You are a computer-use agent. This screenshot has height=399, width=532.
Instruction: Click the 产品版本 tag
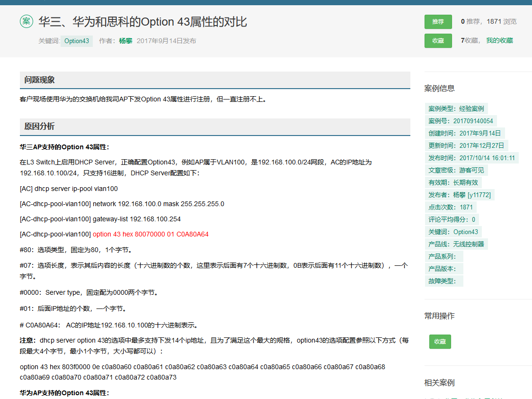coord(444,269)
